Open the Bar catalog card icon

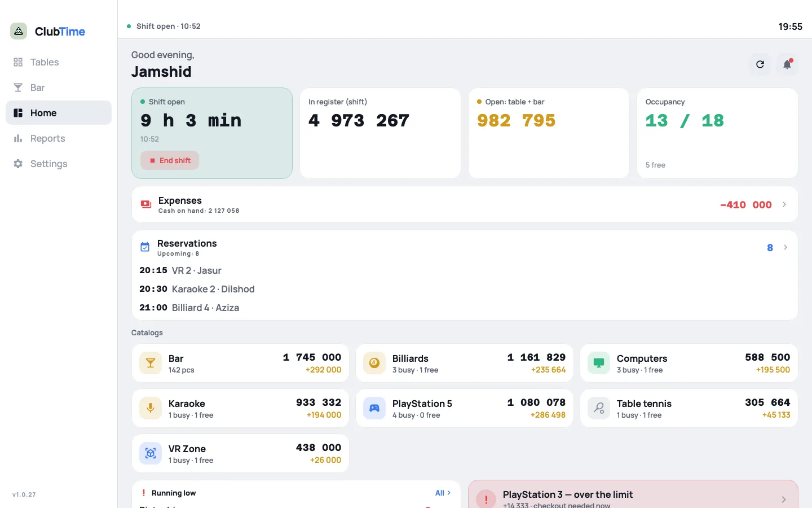click(x=151, y=363)
